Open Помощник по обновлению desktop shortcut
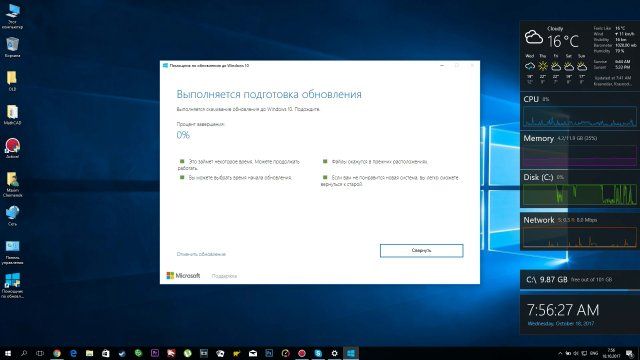This screenshot has width=640, height=360. click(12, 286)
